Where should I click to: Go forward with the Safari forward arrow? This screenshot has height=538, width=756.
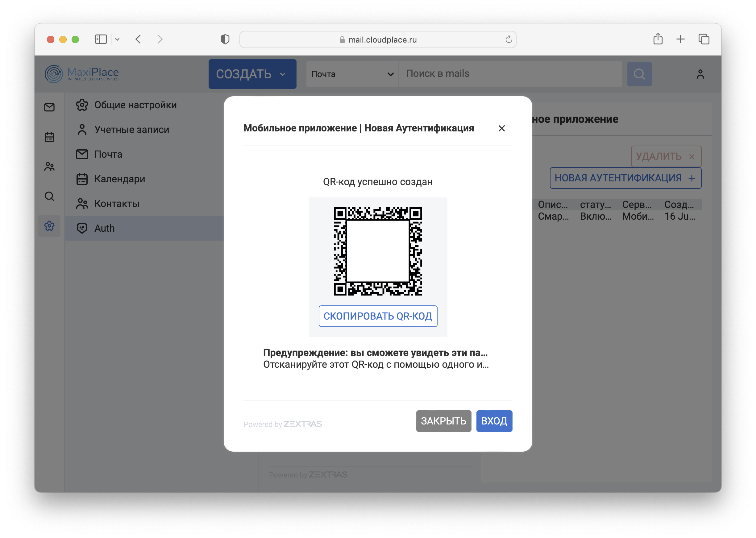click(x=160, y=39)
